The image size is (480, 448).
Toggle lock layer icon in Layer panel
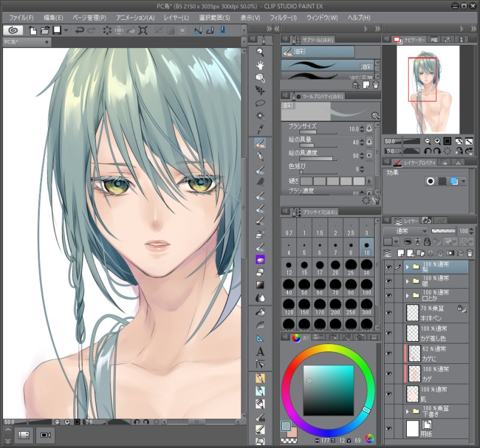pyautogui.click(x=427, y=242)
